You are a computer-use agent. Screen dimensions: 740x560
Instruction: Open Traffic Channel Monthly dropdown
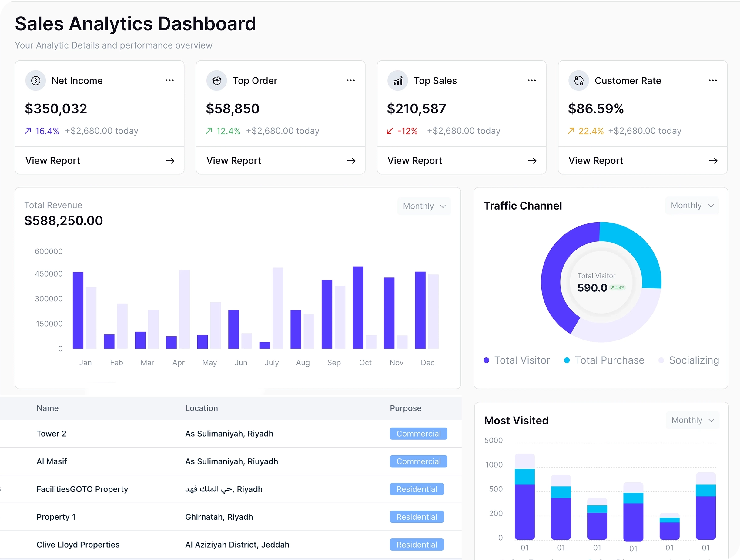[692, 205]
